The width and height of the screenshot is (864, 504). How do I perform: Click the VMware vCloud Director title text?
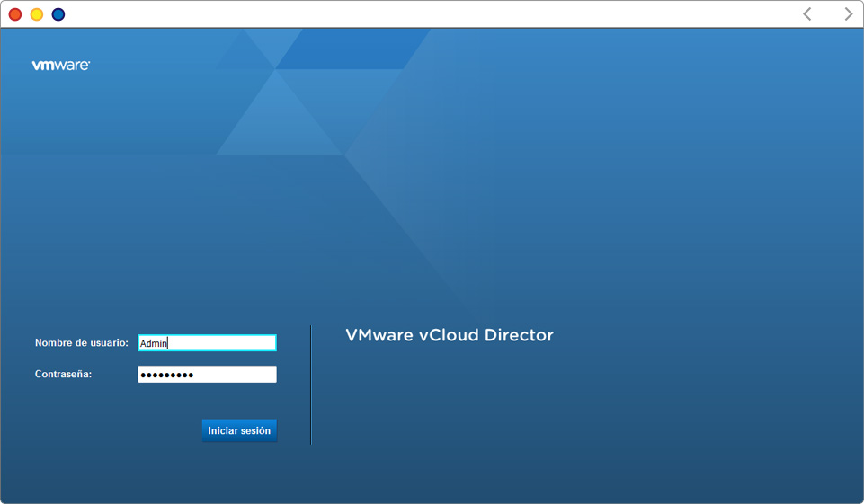[x=449, y=335]
